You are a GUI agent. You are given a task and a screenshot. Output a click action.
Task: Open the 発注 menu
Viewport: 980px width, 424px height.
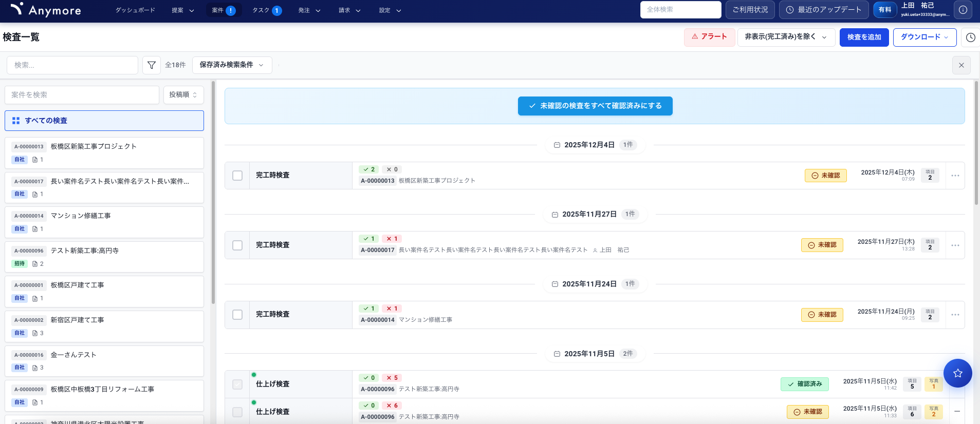pos(309,10)
